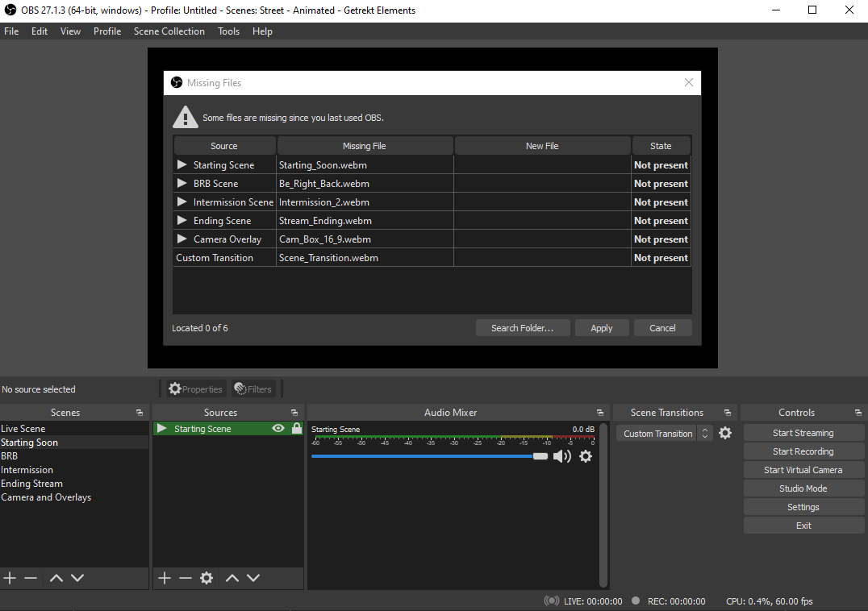Screen dimensions: 868x611
Task: Hide the Starting Scene source visibility
Action: point(278,429)
